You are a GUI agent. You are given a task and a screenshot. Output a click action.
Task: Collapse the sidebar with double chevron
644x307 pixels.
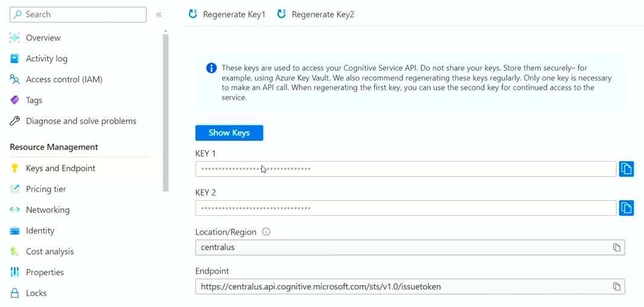(x=159, y=14)
